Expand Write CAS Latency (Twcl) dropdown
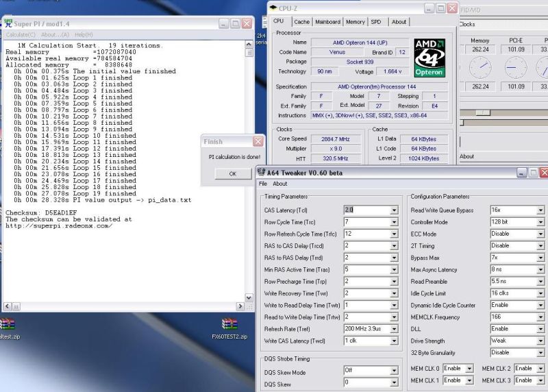The height and width of the screenshot is (392, 548). pos(394,341)
